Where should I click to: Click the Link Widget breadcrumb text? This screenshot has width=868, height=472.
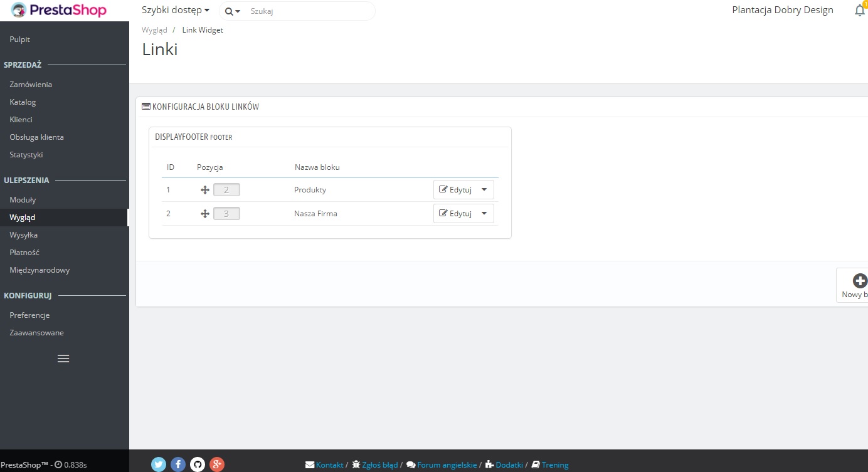pos(203,30)
